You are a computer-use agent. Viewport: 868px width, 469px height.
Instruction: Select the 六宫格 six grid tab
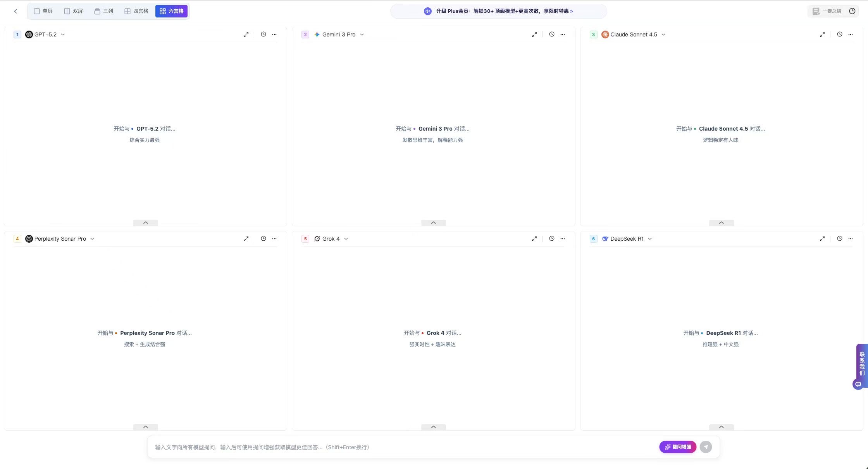(x=171, y=11)
